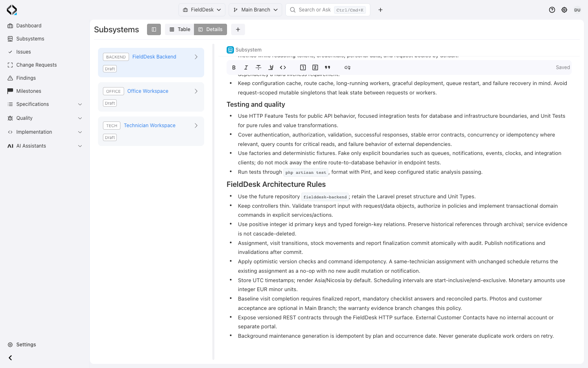This screenshot has height=368, width=588.
Task: Insert inline code with the code icon
Action: coord(283,67)
